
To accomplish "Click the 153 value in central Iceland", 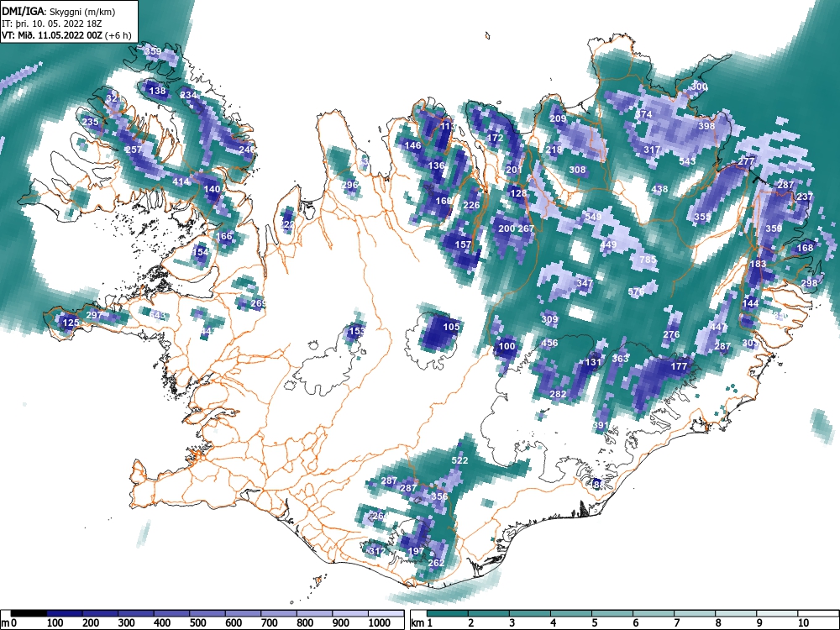I will [x=357, y=331].
